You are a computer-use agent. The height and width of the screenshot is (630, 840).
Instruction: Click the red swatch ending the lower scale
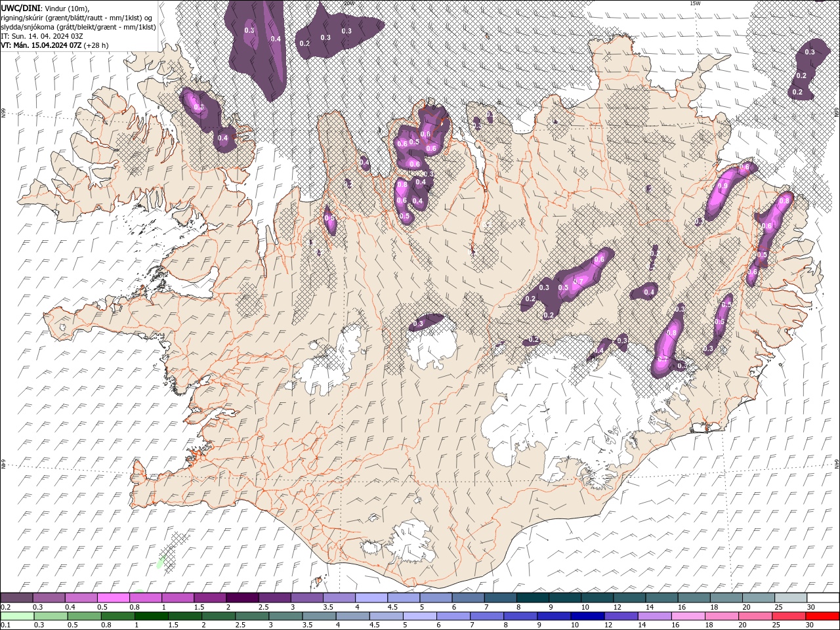click(x=823, y=616)
